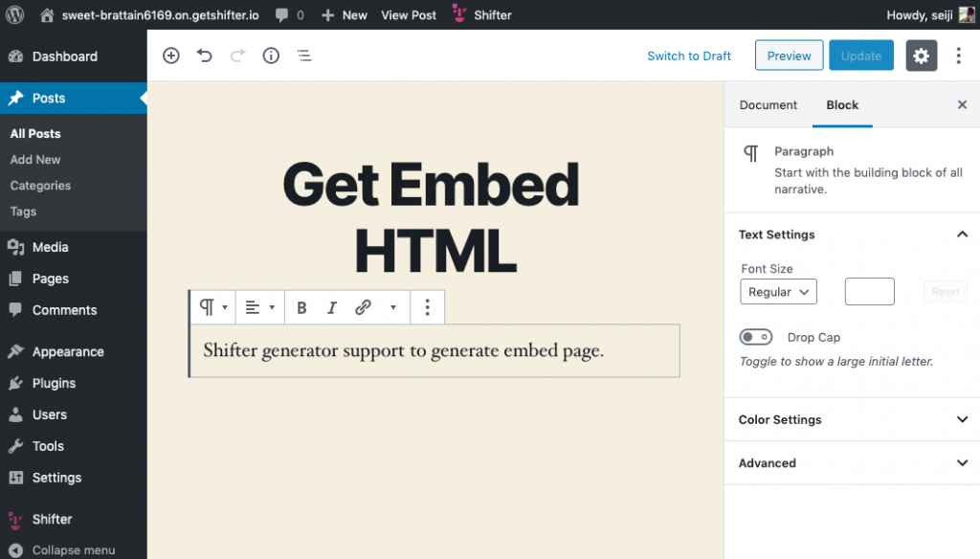The image size is (980, 559).
Task: Open more rich text controls arrow
Action: click(393, 307)
